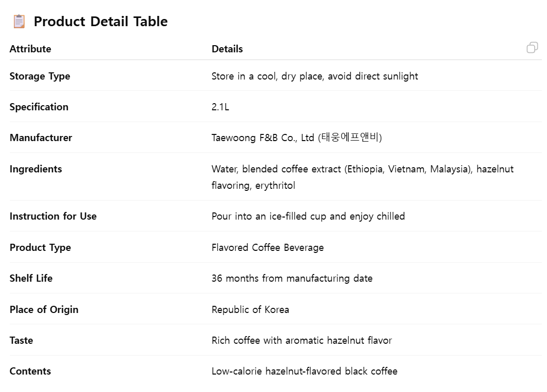This screenshot has width=547, height=392.
Task: Click the 2.1L specification value
Action: [220, 107]
